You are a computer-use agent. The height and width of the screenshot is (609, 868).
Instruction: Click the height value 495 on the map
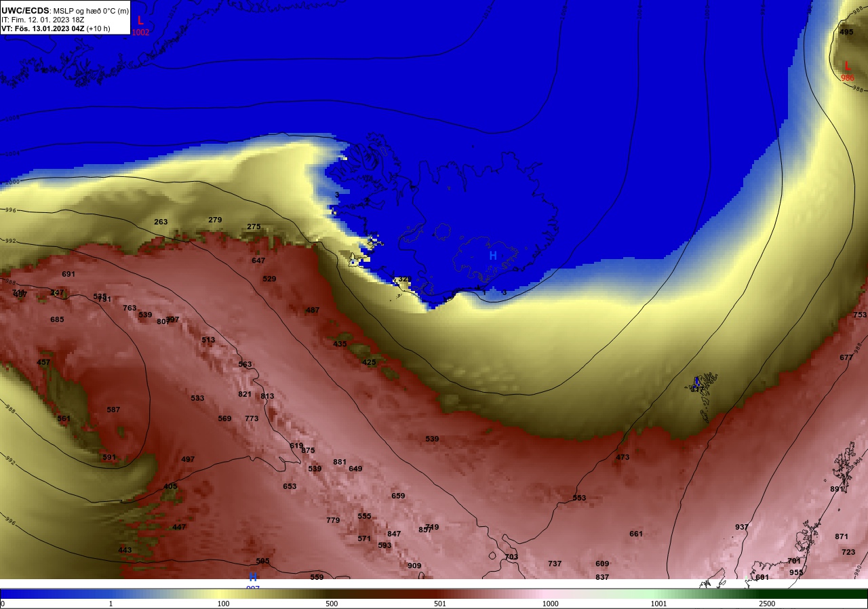846,33
